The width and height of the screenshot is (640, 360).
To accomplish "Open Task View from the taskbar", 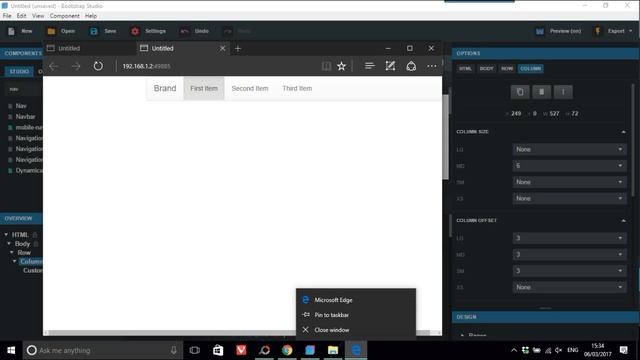I will [x=195, y=350].
